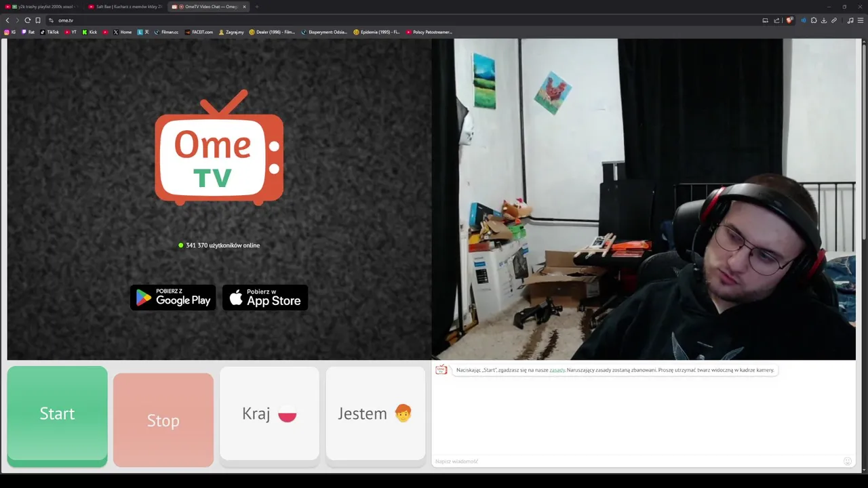Click the green Start button
Viewport: 868px width, 488px height.
57,415
